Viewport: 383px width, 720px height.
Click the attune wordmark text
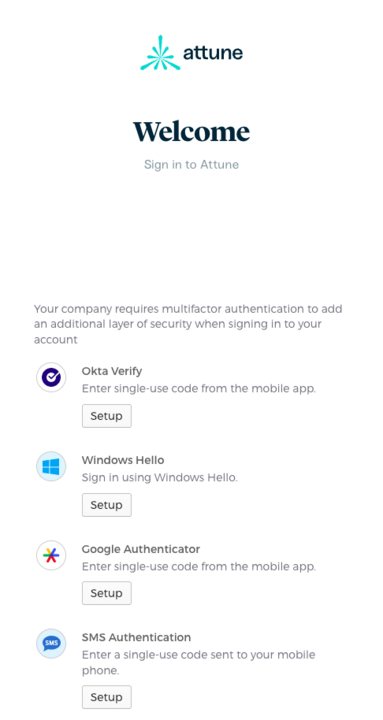pos(213,53)
